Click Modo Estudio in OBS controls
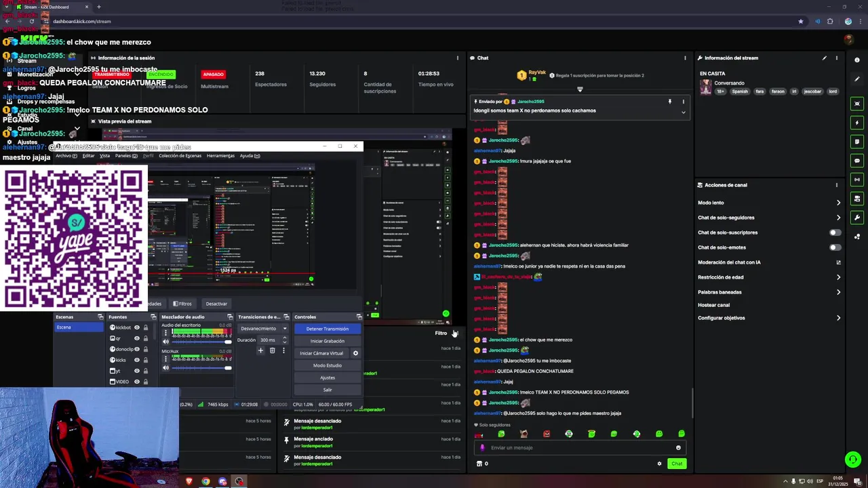Image resolution: width=868 pixels, height=488 pixels. click(328, 365)
